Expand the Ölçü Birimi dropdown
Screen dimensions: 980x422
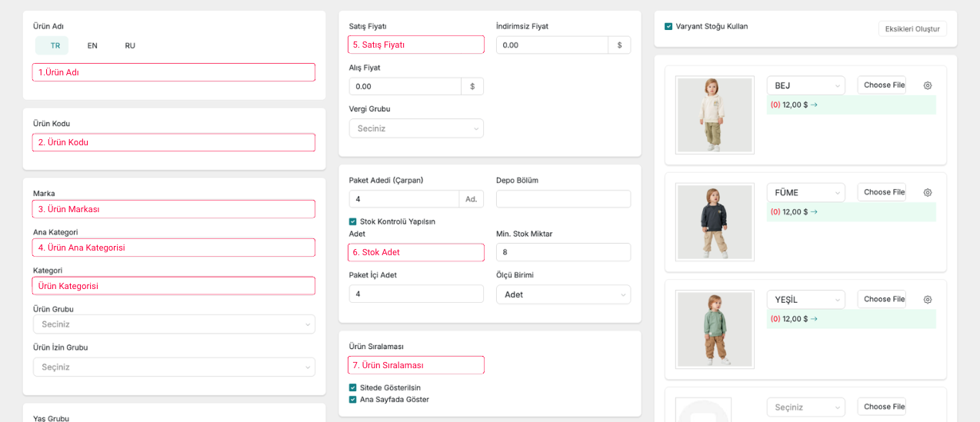click(x=563, y=294)
